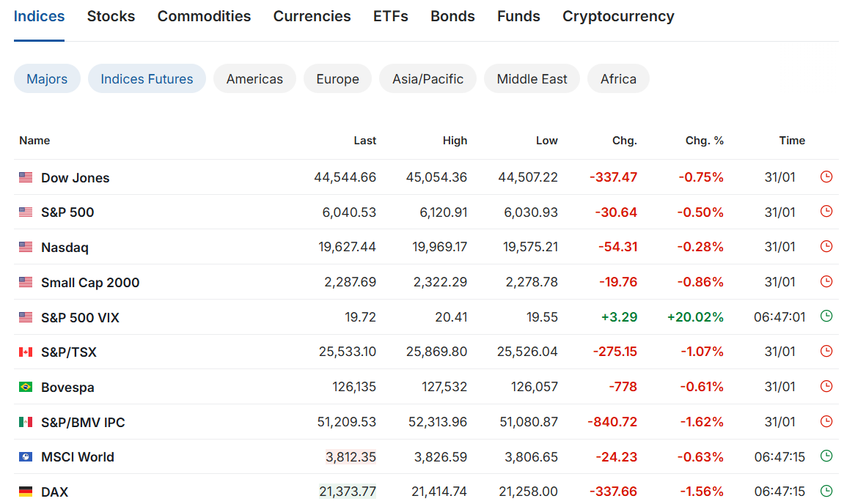Open the Cryptocurrency tab

(618, 16)
